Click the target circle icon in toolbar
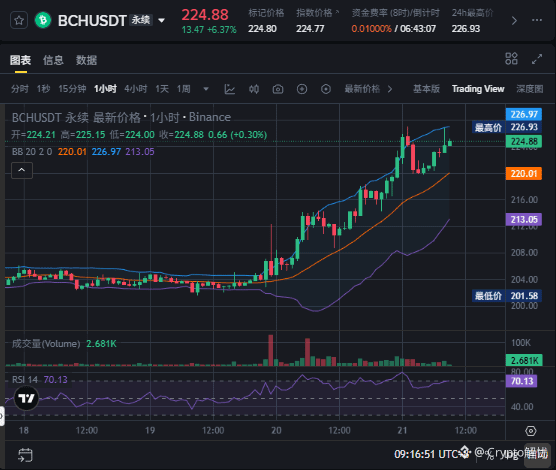The width and height of the screenshot is (556, 470). (x=326, y=89)
